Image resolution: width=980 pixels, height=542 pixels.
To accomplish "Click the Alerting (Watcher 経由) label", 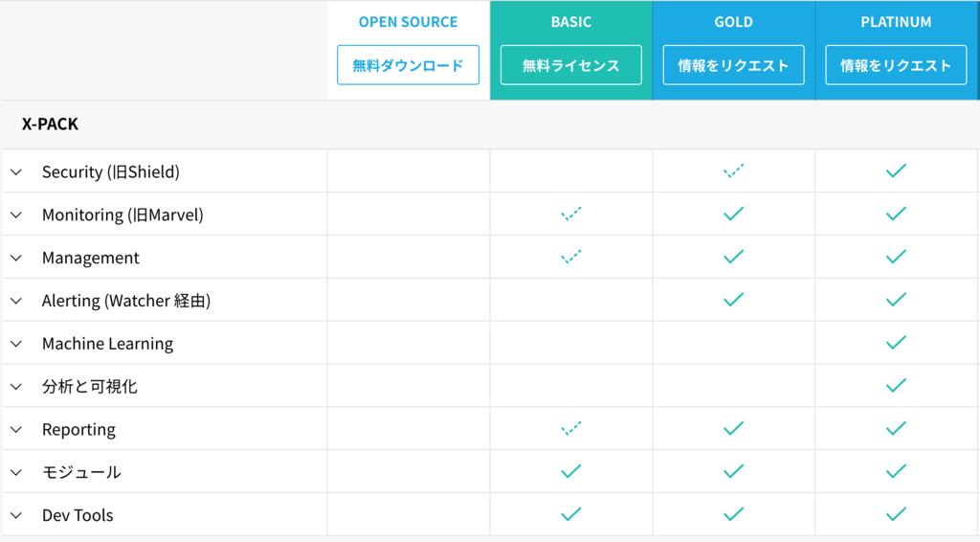I will [x=126, y=301].
